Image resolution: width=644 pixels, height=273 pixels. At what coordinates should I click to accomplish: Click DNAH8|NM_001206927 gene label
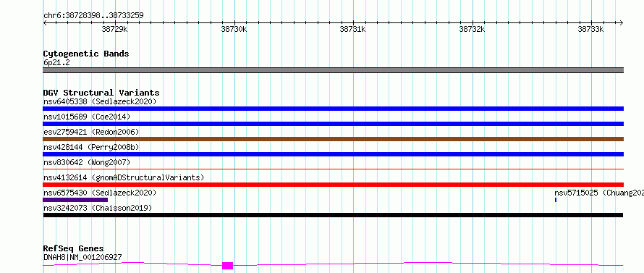tap(82, 258)
